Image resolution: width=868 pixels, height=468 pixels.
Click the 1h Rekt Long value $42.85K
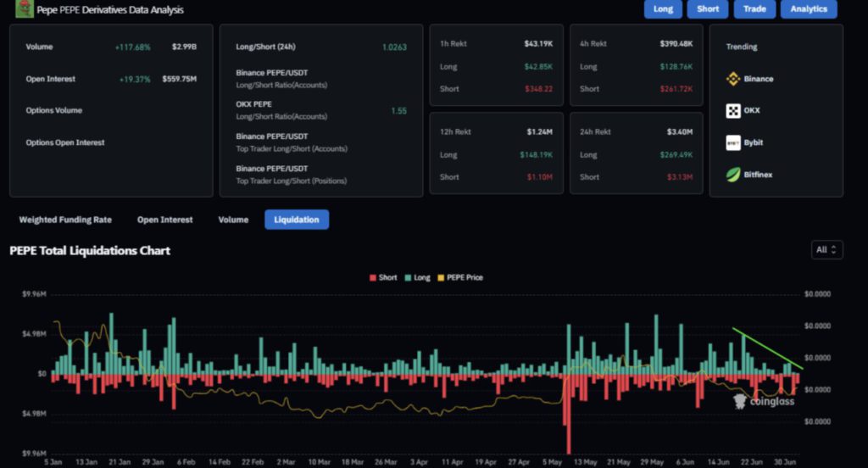(538, 67)
